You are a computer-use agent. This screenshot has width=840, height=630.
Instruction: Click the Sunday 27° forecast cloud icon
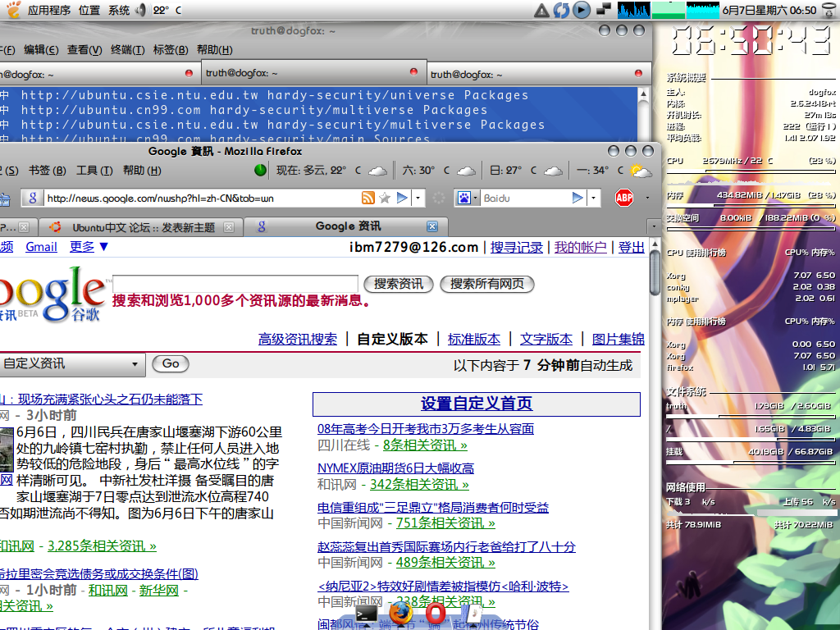(x=553, y=171)
